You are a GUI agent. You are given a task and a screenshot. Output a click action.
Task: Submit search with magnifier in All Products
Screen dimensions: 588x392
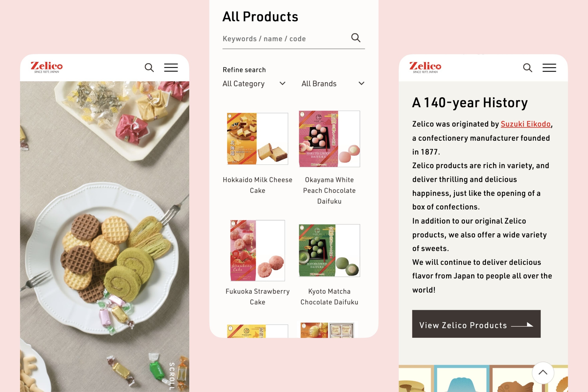click(x=356, y=38)
